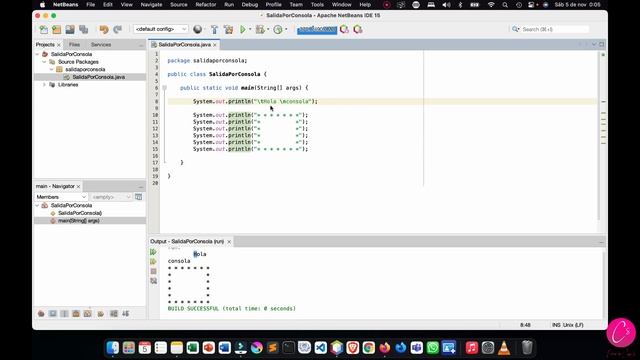Click the Debug Project icon
This screenshot has height=360, width=640.
point(260,29)
